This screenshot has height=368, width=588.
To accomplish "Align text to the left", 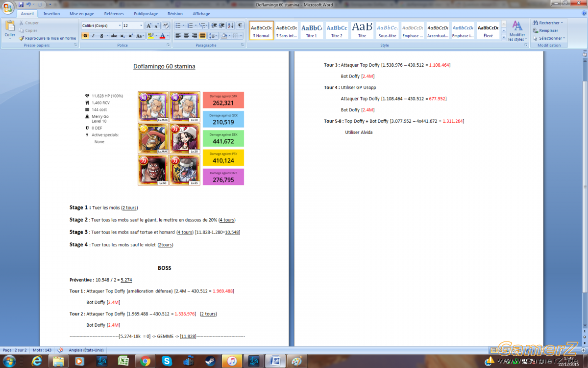I will [178, 36].
